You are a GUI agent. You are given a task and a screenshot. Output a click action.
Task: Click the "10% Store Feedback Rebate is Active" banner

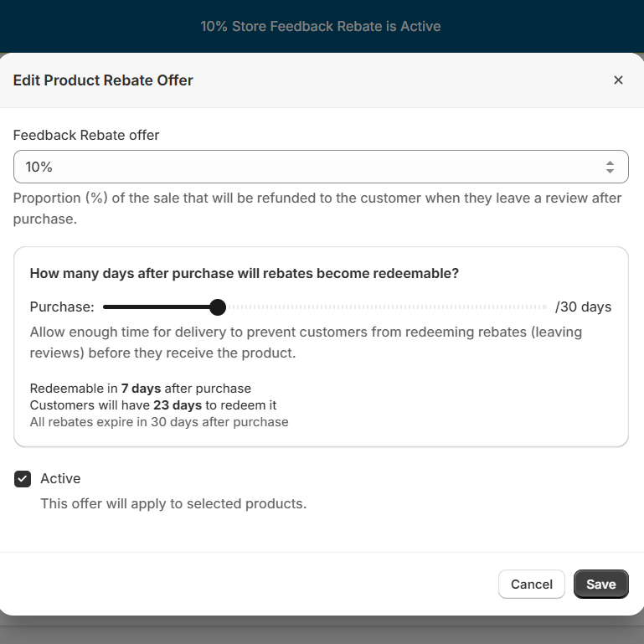[x=321, y=26]
